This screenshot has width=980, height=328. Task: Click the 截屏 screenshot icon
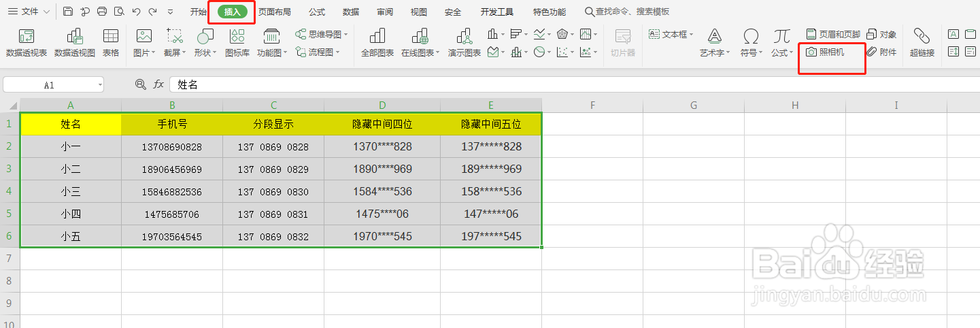(175, 36)
